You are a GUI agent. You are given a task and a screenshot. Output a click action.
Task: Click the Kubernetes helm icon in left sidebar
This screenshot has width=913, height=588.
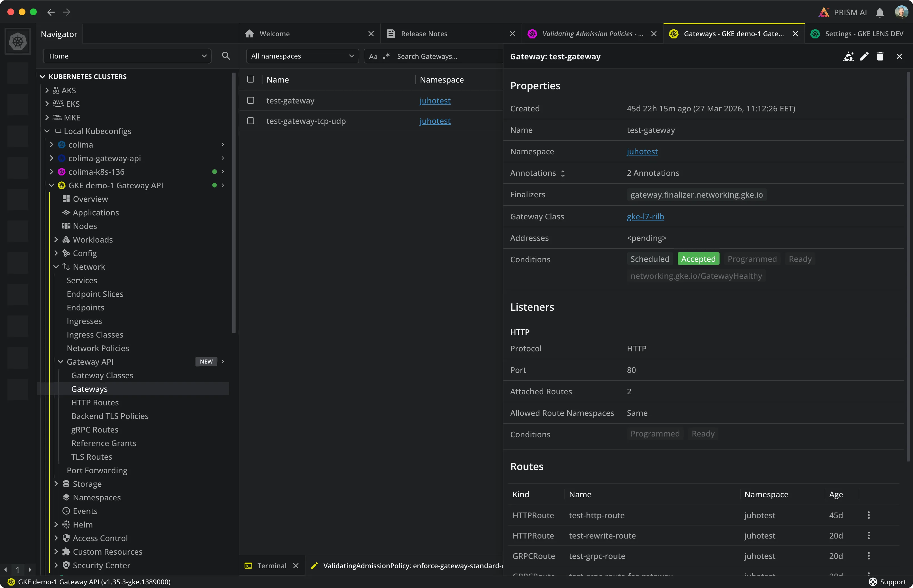[x=18, y=41]
